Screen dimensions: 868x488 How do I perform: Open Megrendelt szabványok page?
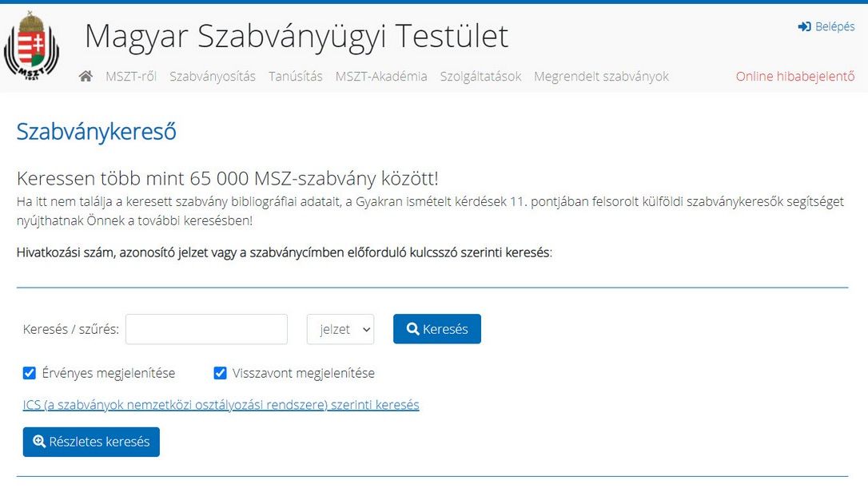coord(601,77)
